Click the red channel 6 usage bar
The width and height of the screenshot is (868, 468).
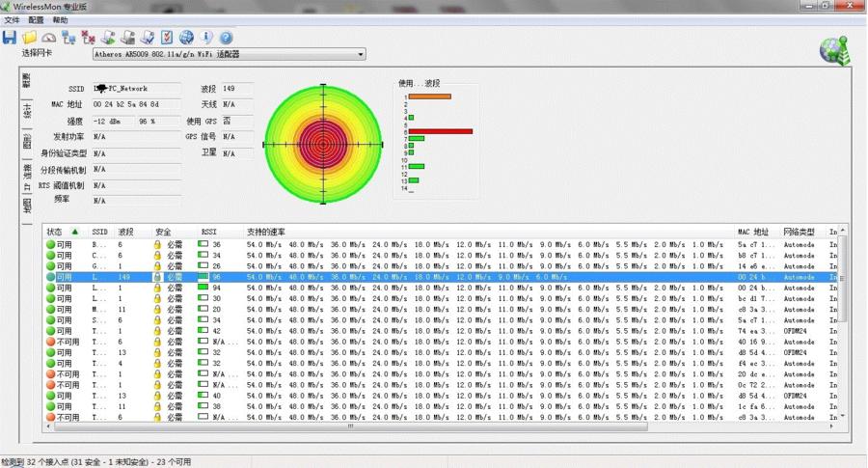441,132
